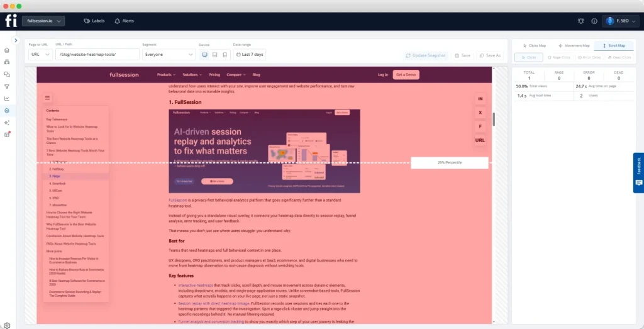The image size is (644, 329).
Task: Expand the left sidebar with the chevron
Action: pos(16,40)
